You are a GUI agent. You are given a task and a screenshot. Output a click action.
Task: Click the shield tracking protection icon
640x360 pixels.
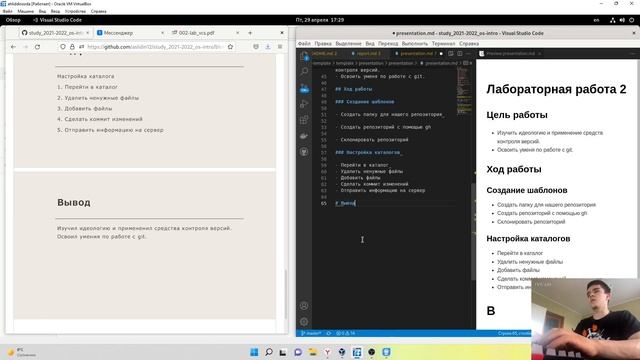pyautogui.click(x=63, y=47)
